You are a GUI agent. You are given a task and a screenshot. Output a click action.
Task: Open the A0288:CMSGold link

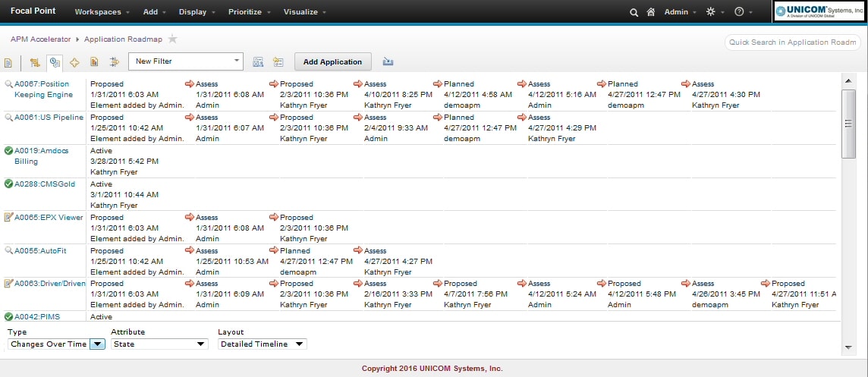pyautogui.click(x=45, y=184)
